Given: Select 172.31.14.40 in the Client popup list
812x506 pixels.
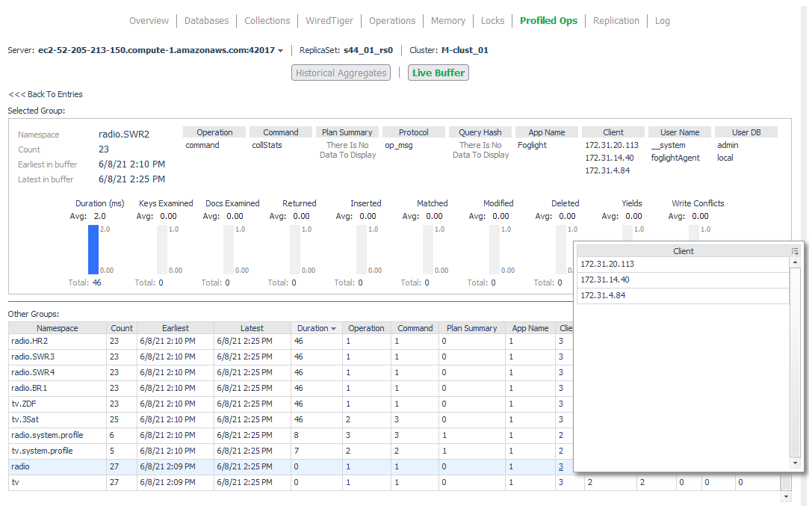Looking at the screenshot, I should coord(605,280).
